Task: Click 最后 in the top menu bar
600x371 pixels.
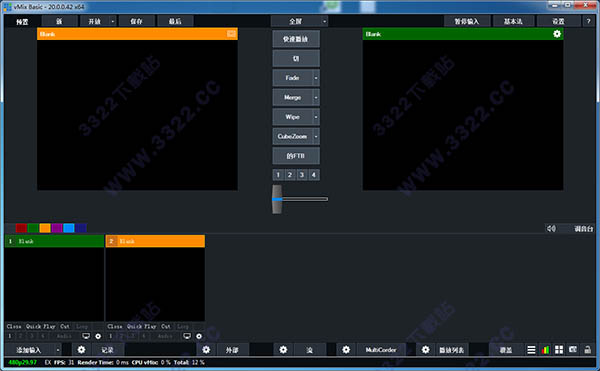Action: pyautogui.click(x=175, y=21)
